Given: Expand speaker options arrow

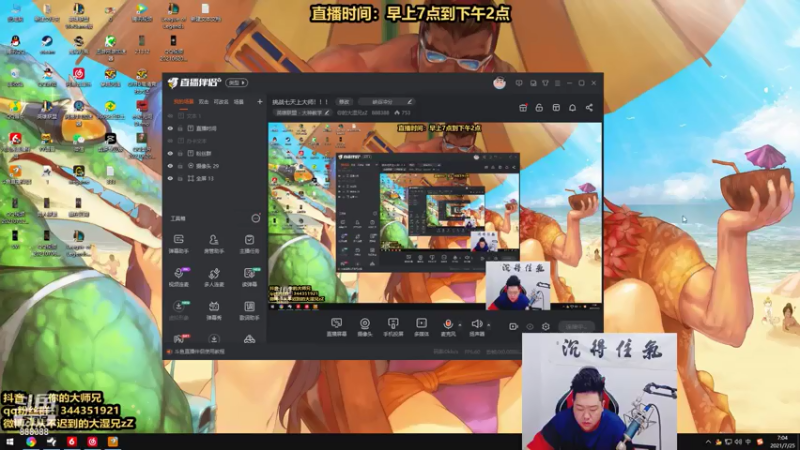Looking at the screenshot, I should click(x=488, y=324).
